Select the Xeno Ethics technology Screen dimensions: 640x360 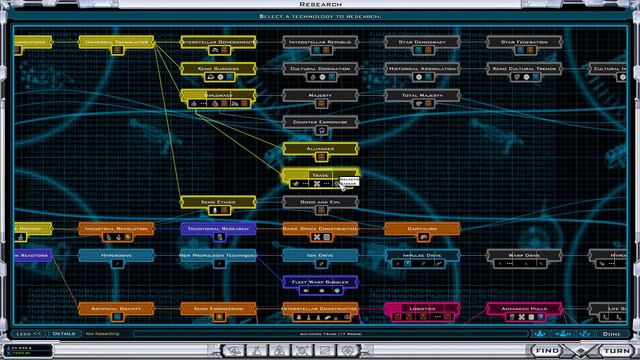[218, 202]
